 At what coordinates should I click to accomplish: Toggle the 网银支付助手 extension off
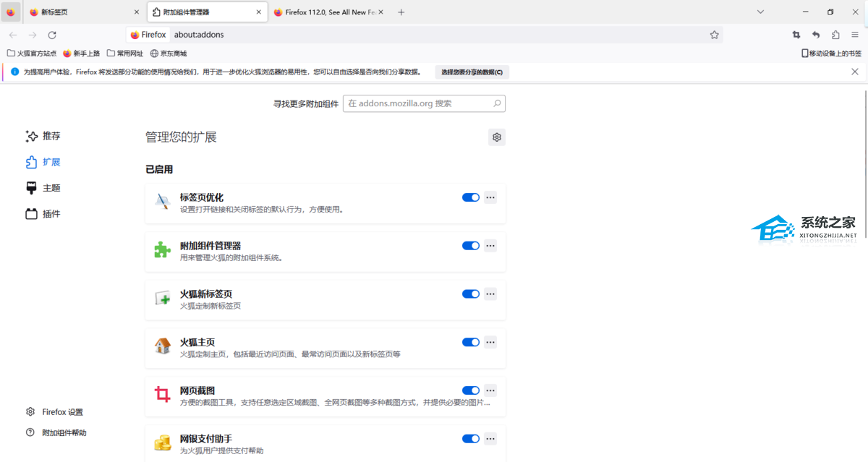[x=471, y=438]
